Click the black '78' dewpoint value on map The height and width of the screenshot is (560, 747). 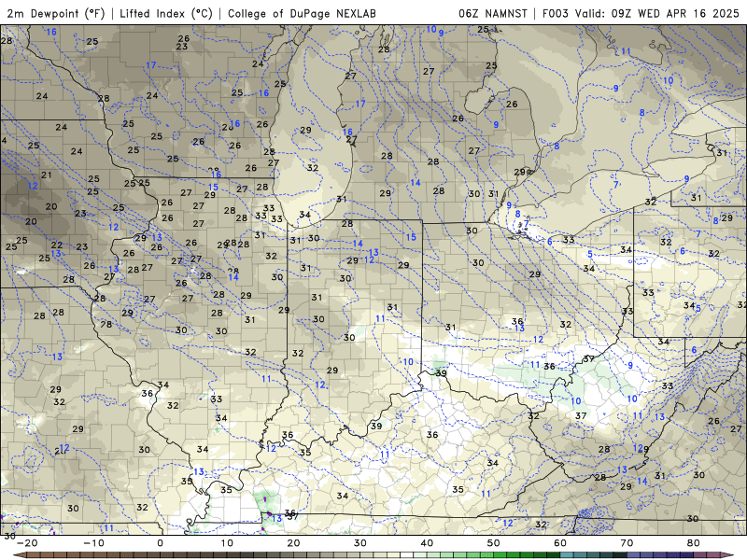[x=106, y=324]
